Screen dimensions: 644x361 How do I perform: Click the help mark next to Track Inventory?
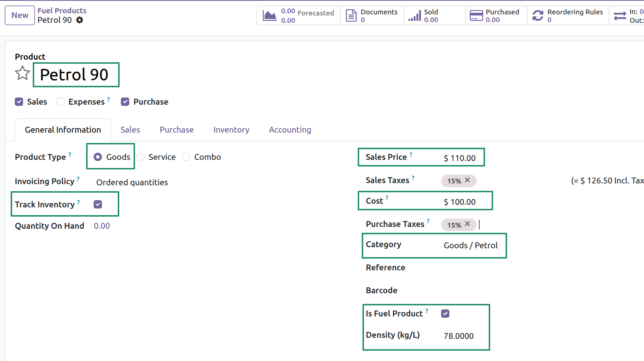tap(78, 202)
